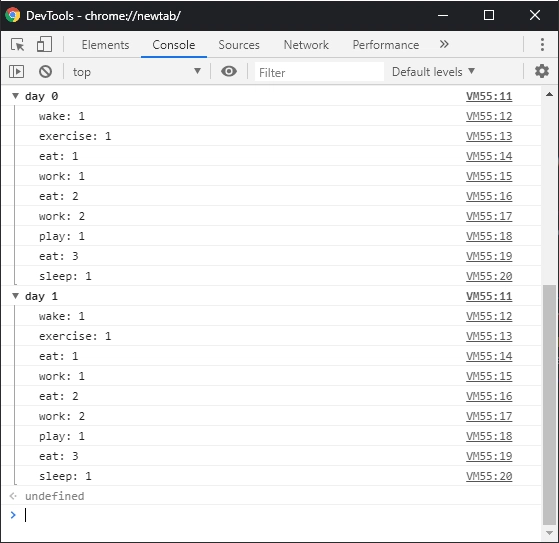
Task: Click the Chrome logo in the title bar
Action: pyautogui.click(x=13, y=15)
